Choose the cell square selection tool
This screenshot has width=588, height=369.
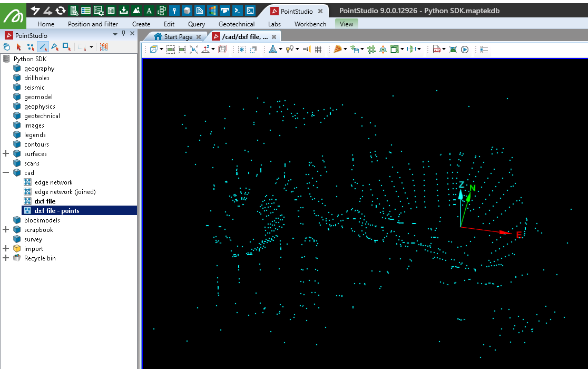click(67, 47)
